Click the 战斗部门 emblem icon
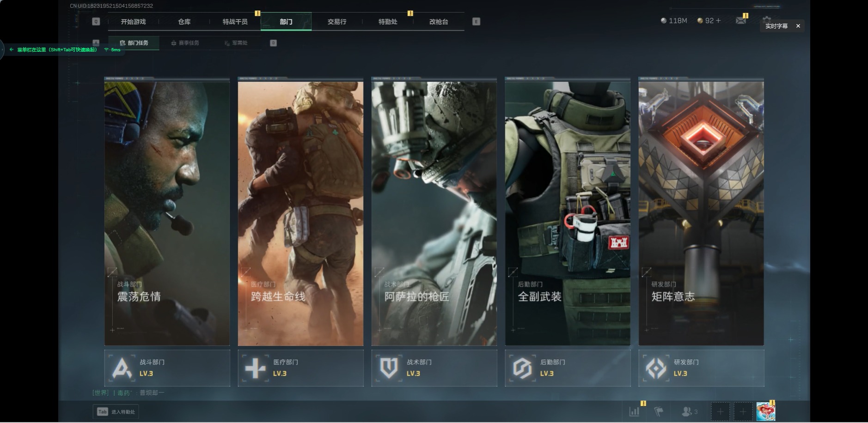 122,368
